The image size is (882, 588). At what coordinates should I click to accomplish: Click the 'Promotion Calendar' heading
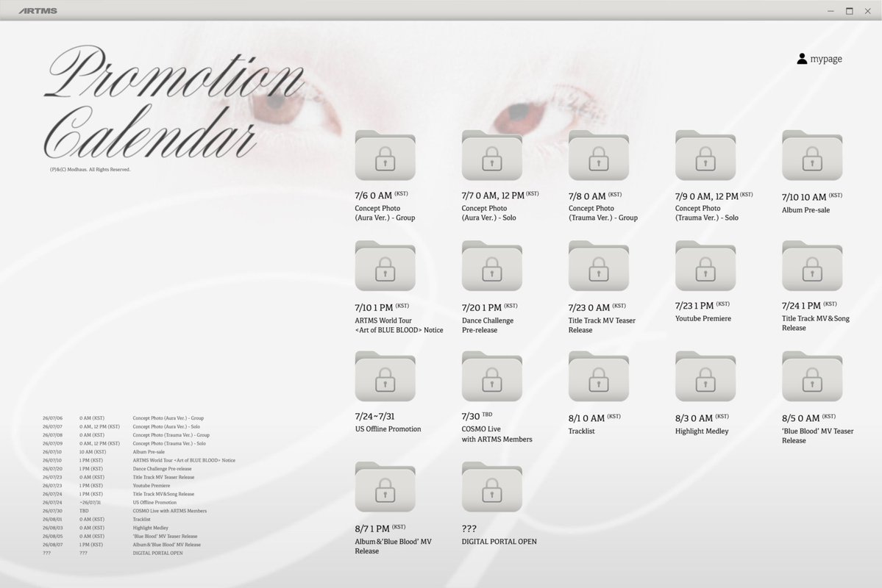pyautogui.click(x=174, y=103)
